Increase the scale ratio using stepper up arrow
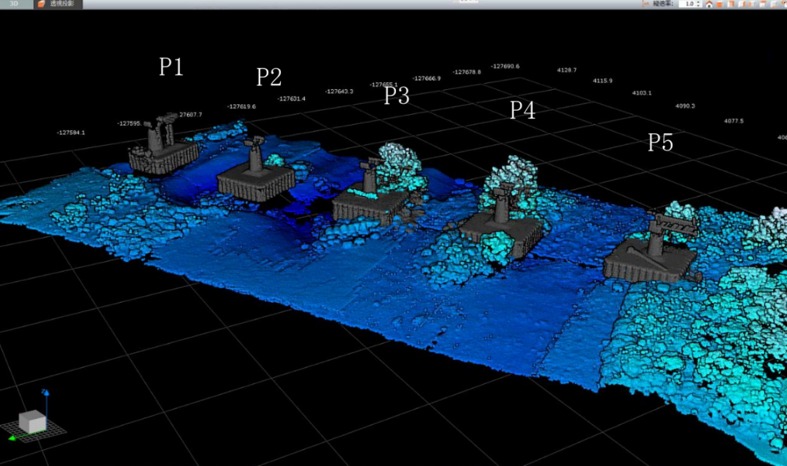This screenshot has width=787, height=466. coord(700,2)
